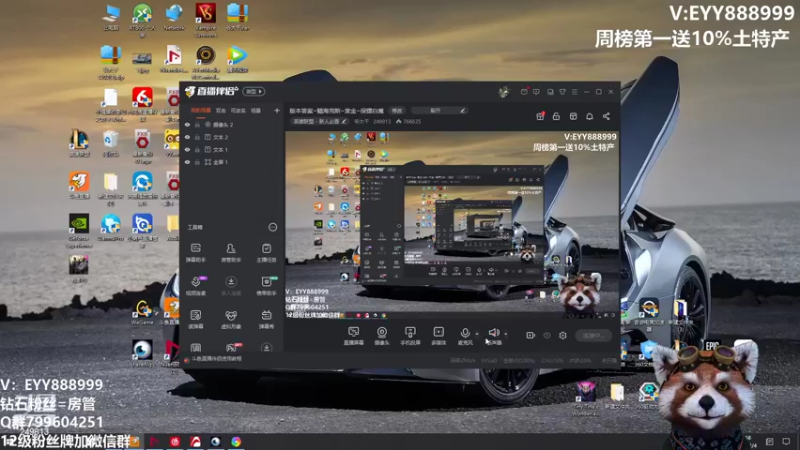Add a 多媒体 media source
The image size is (800, 450).
pyautogui.click(x=438, y=336)
